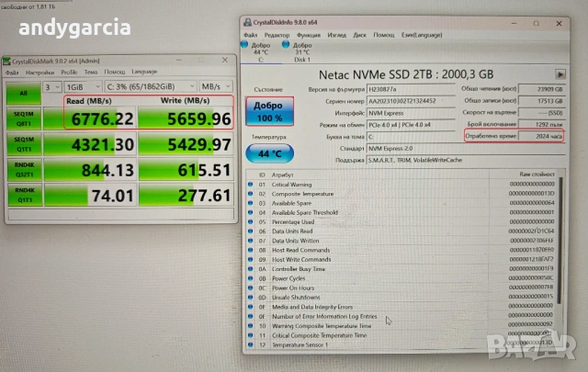Select the Composite Temperature attribute row
The width and height of the screenshot is (588, 372).
pyautogui.click(x=401, y=194)
